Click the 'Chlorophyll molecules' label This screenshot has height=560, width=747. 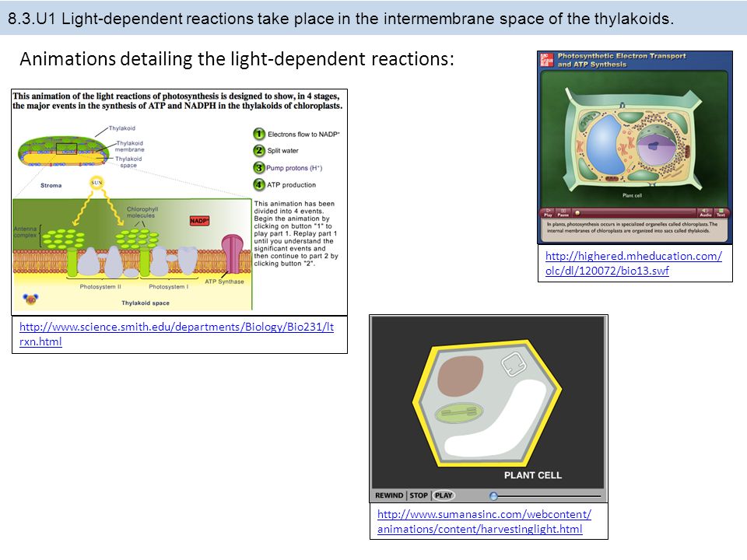tap(142, 212)
